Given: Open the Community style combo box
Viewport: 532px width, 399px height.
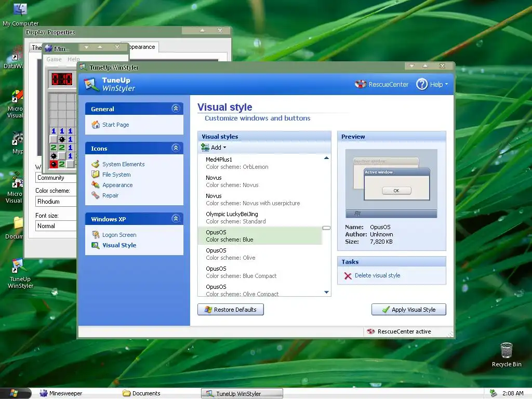Looking at the screenshot, I should click(x=56, y=178).
